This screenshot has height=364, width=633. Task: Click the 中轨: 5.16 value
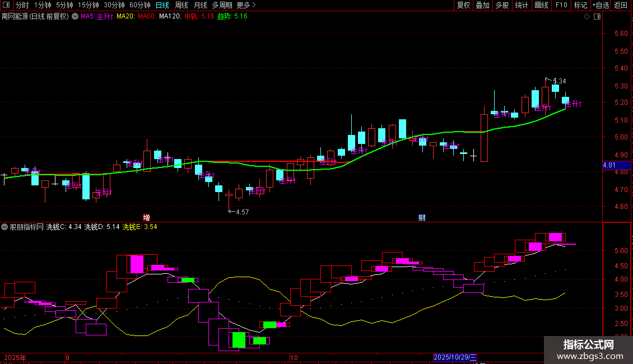[199, 16]
